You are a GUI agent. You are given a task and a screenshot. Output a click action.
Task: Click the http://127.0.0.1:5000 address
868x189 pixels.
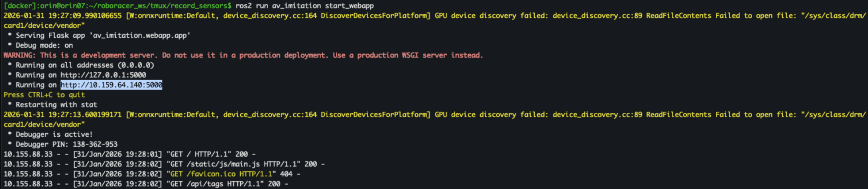tap(103, 75)
